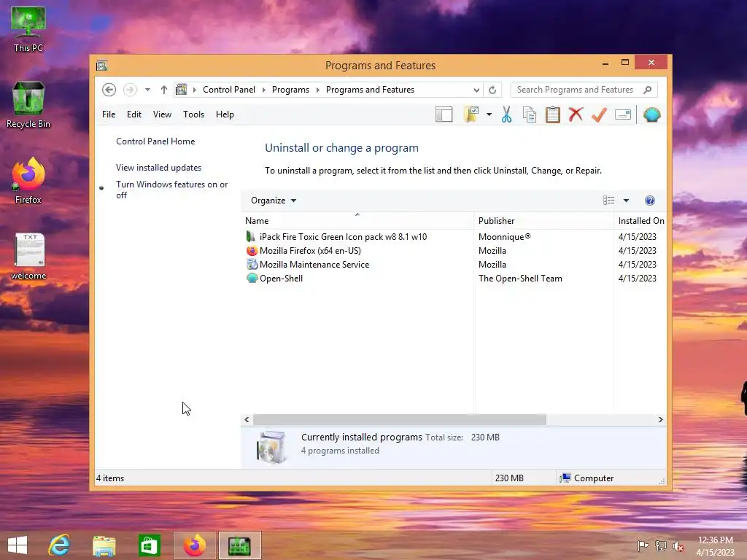Screen dimensions: 747x560
Task: Select the Firefox desktop shortcut
Action: pyautogui.click(x=28, y=181)
